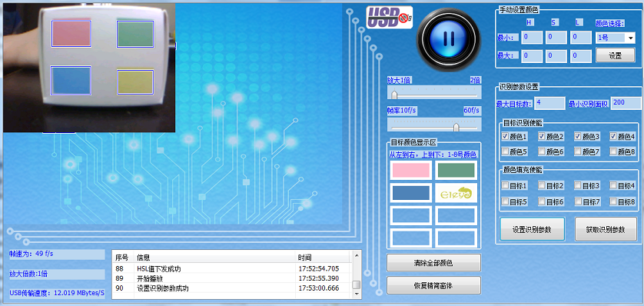Click the 获取识别参数 button

(x=606, y=229)
